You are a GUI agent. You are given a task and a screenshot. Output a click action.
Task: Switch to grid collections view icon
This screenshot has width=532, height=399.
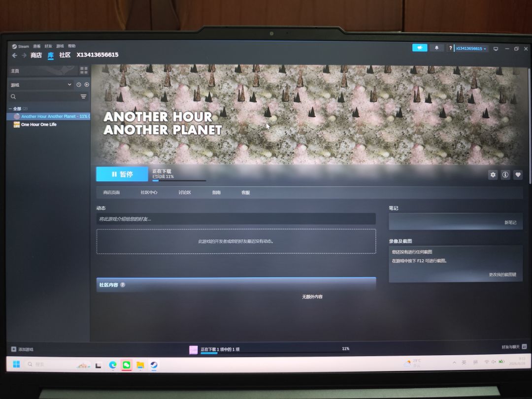click(84, 70)
